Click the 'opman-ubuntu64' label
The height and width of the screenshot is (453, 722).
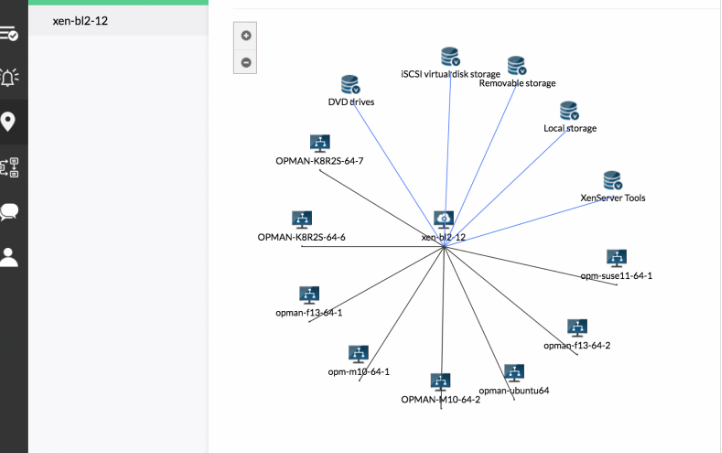pyautogui.click(x=513, y=391)
